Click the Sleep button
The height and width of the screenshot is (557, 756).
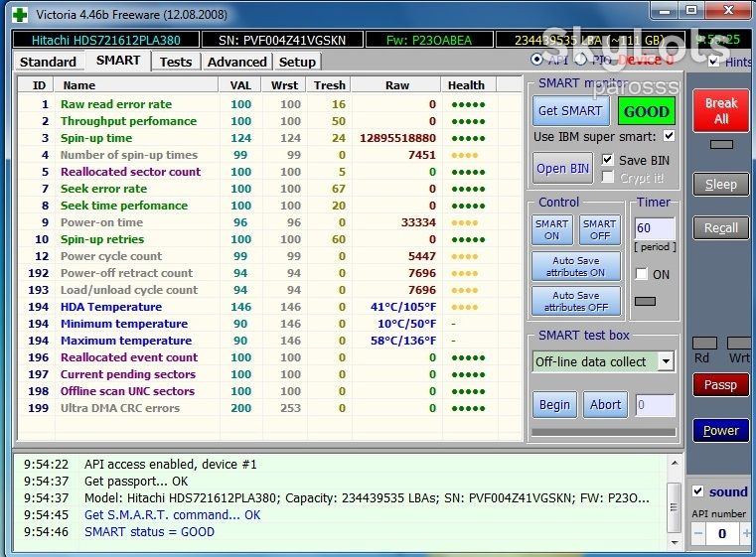click(721, 184)
